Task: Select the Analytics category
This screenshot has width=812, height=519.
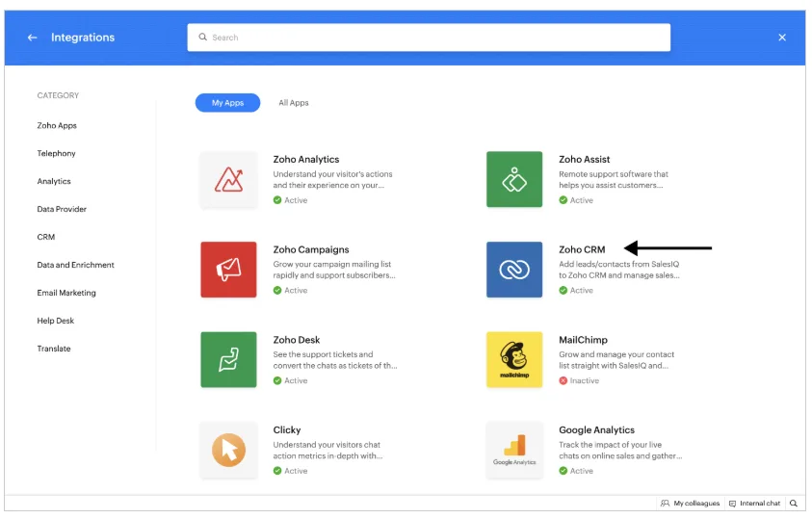Action: 54,181
